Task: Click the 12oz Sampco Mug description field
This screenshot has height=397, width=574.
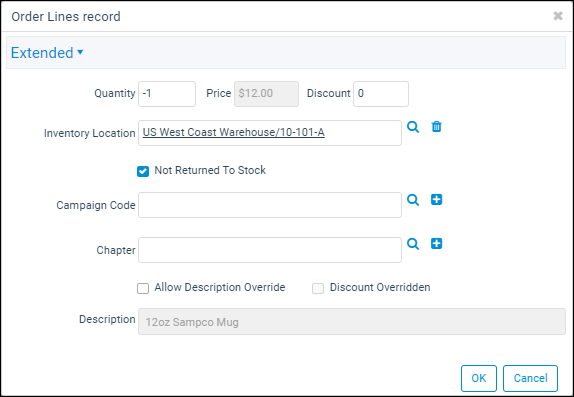Action: [352, 322]
